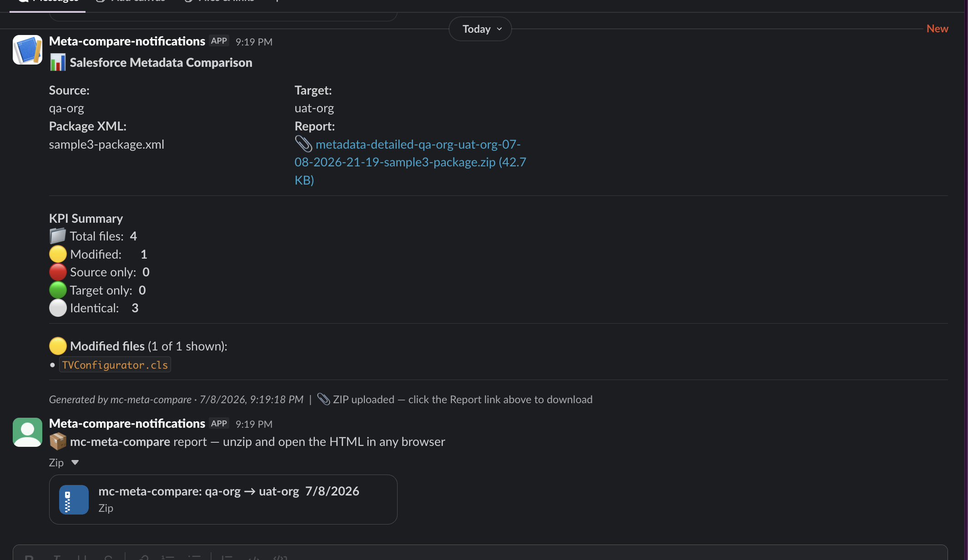Click the qa-org source value
Screen dimensions: 968x560
(66, 108)
